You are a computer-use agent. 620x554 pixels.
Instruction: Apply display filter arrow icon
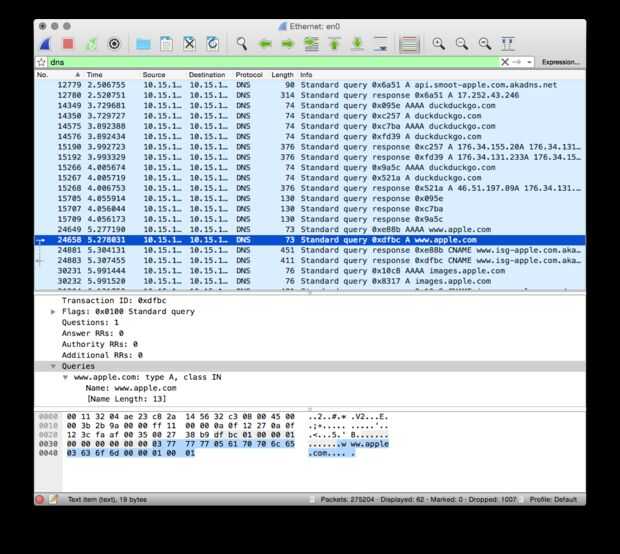click(516, 62)
